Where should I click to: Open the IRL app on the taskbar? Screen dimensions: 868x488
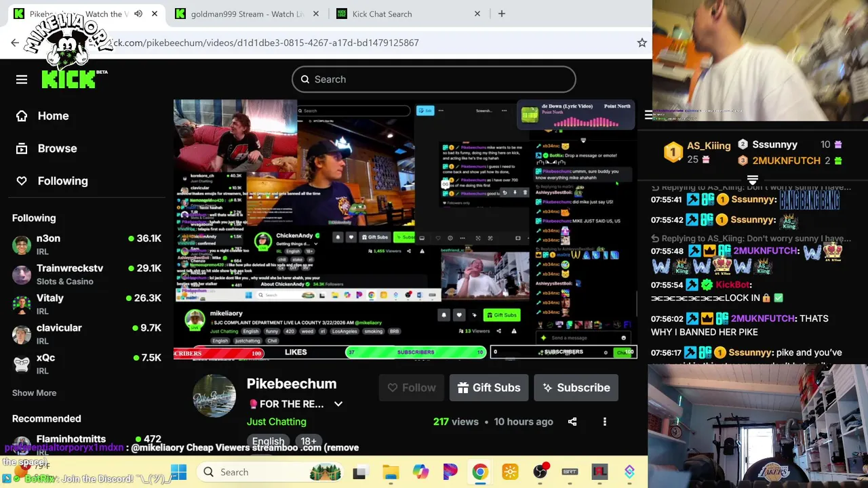coord(599,472)
